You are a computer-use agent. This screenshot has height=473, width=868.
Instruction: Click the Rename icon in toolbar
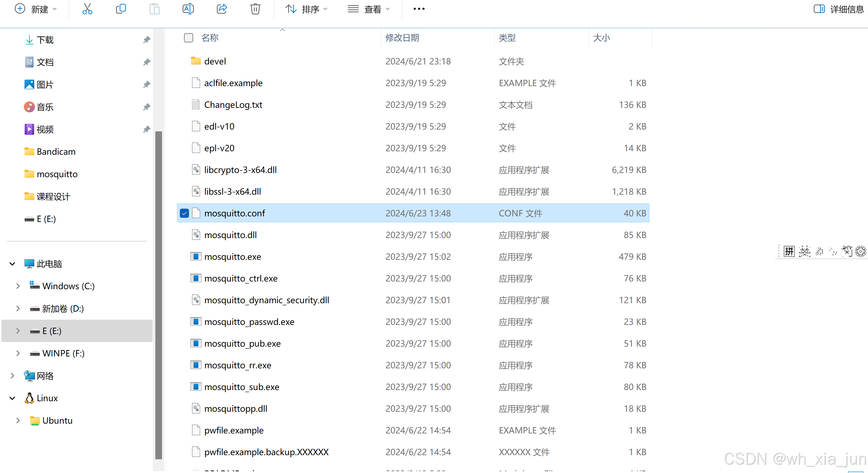tap(188, 9)
